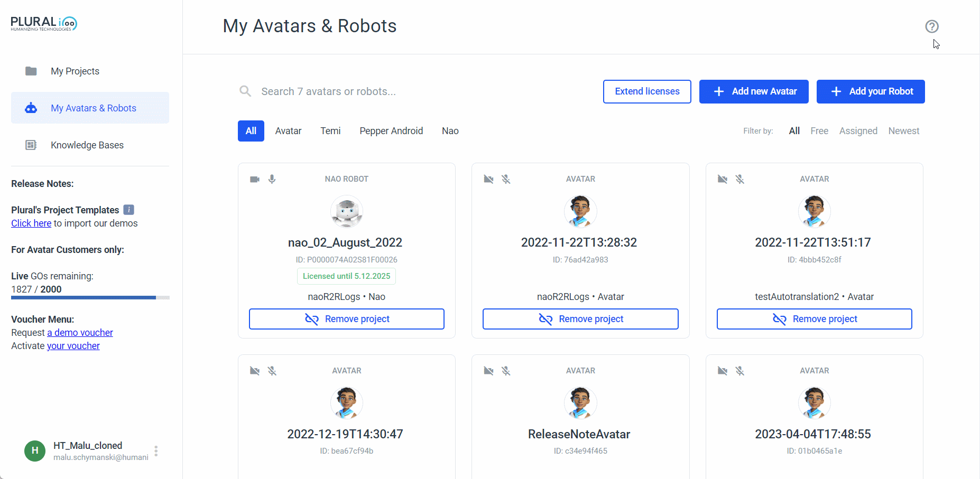Click the search avatars or robots field
This screenshot has width=980, height=479.
415,91
